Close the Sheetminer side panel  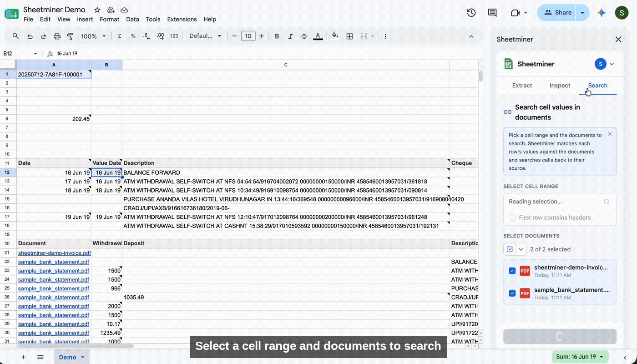pyautogui.click(x=618, y=40)
